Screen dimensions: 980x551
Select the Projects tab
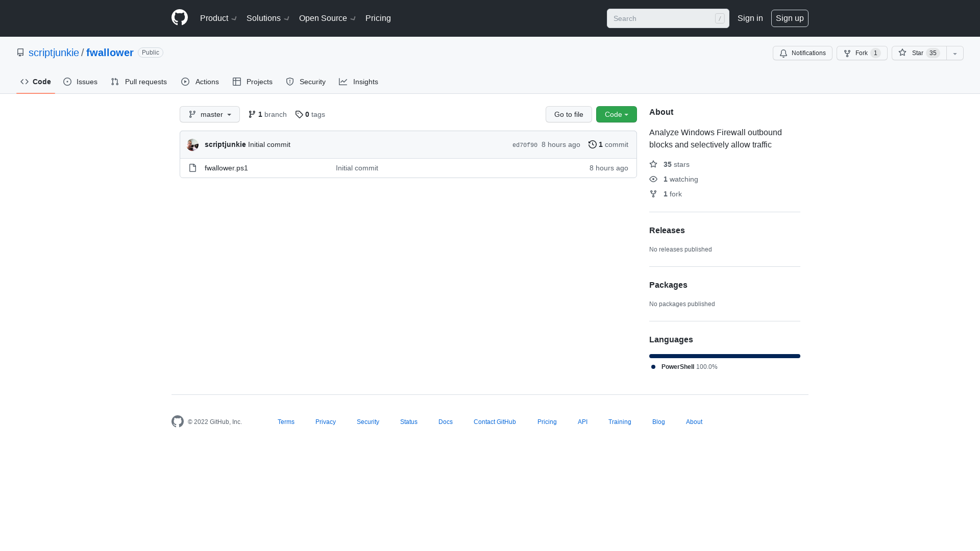(253, 82)
